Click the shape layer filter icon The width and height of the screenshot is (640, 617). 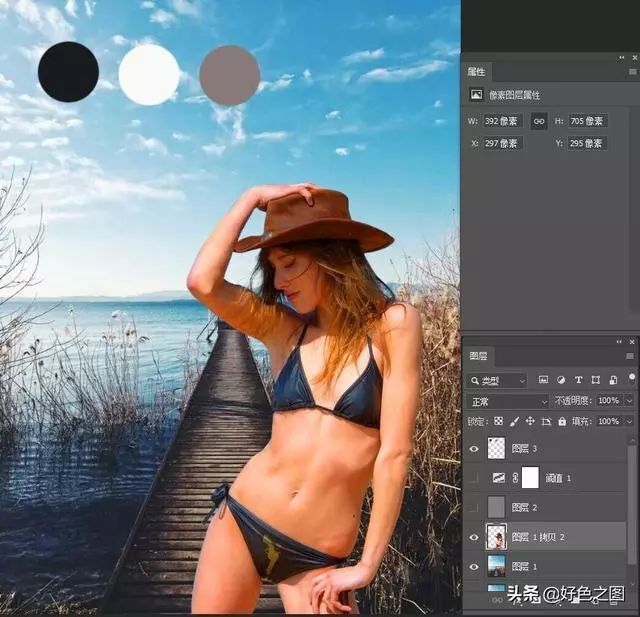(595, 380)
